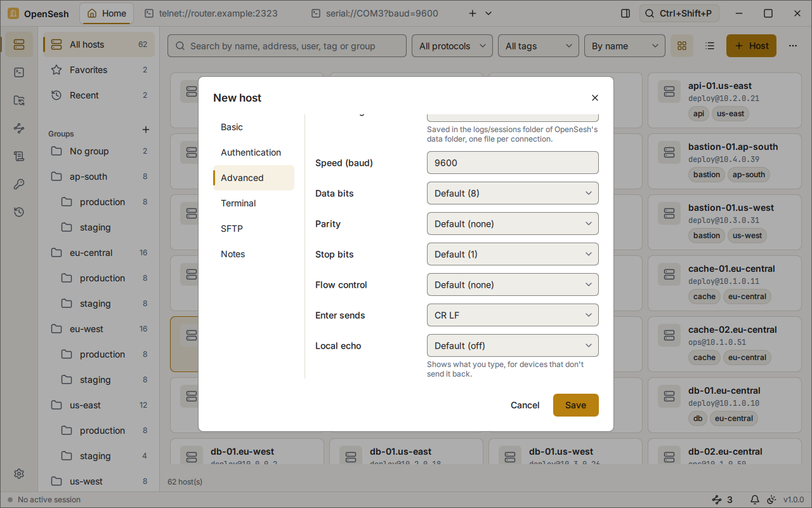Open the port forwarding sidebar icon
Screen dimensions: 812x508
(x=19, y=128)
